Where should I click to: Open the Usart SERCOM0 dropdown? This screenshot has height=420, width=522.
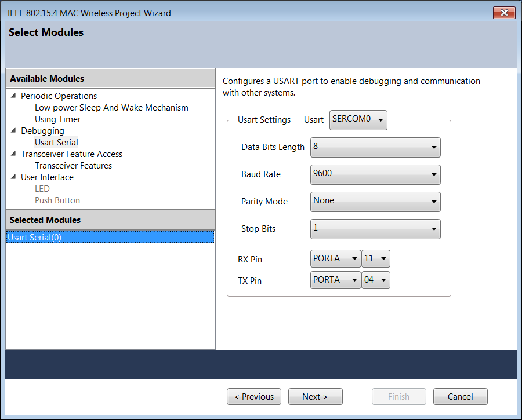[x=358, y=120]
